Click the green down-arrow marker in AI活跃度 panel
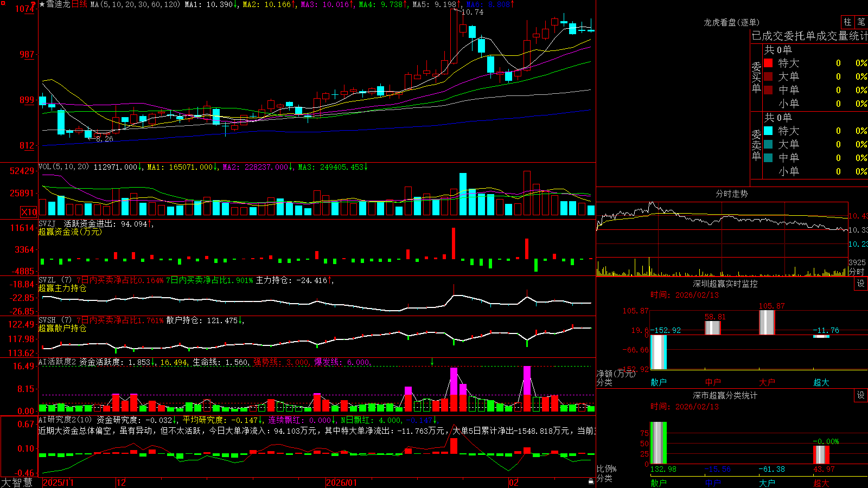 [x=432, y=362]
